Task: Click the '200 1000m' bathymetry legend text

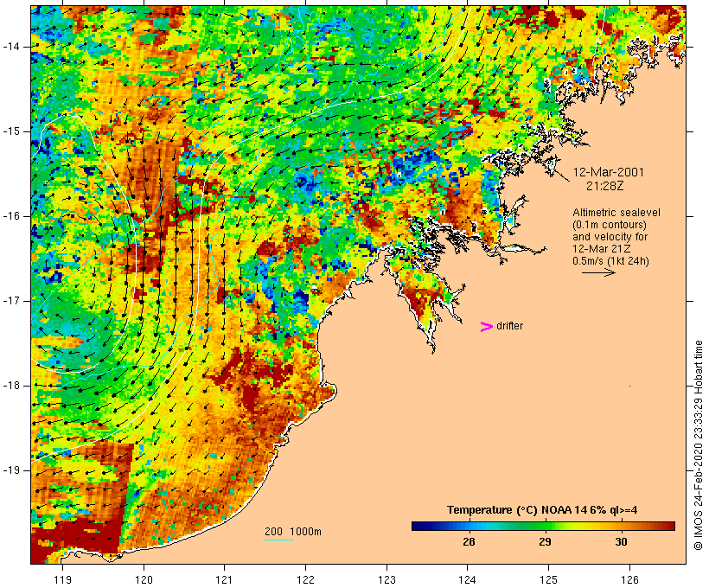Action: coord(293,532)
